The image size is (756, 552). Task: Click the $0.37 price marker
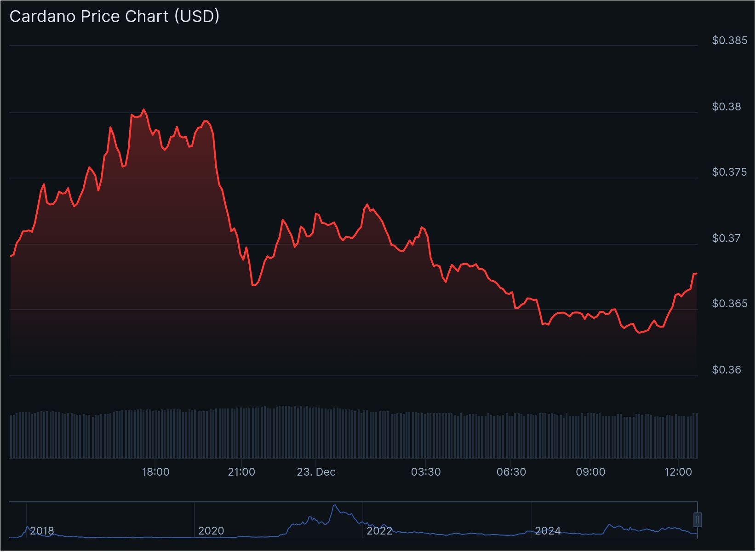727,238
